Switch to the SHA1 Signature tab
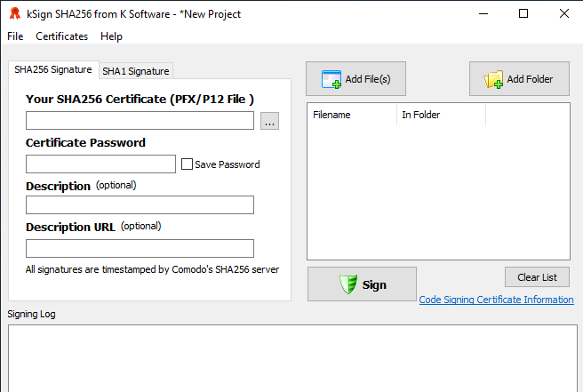The width and height of the screenshot is (583, 392). (x=135, y=71)
